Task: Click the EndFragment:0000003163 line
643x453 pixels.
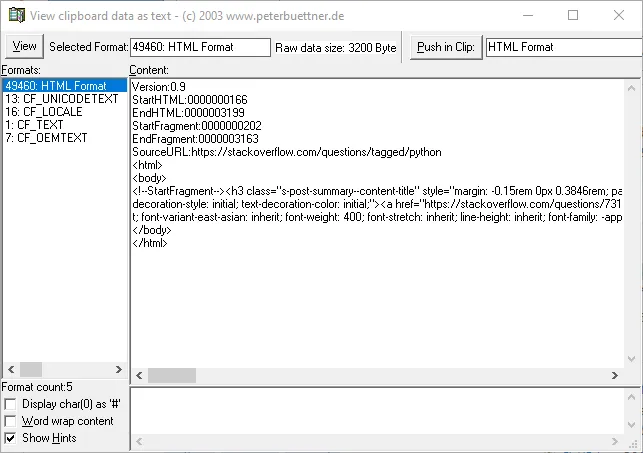Action: coord(195,139)
